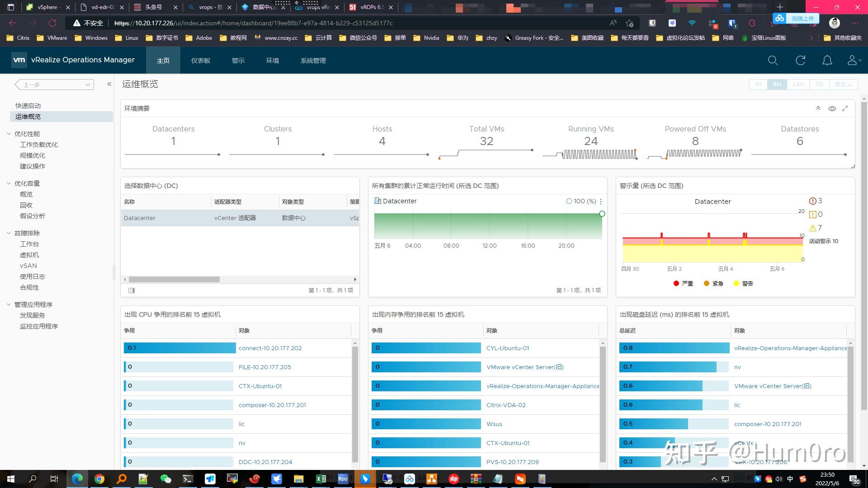The height and width of the screenshot is (488, 868).
Task: Open the VMware bookmarks folder
Action: click(x=52, y=38)
